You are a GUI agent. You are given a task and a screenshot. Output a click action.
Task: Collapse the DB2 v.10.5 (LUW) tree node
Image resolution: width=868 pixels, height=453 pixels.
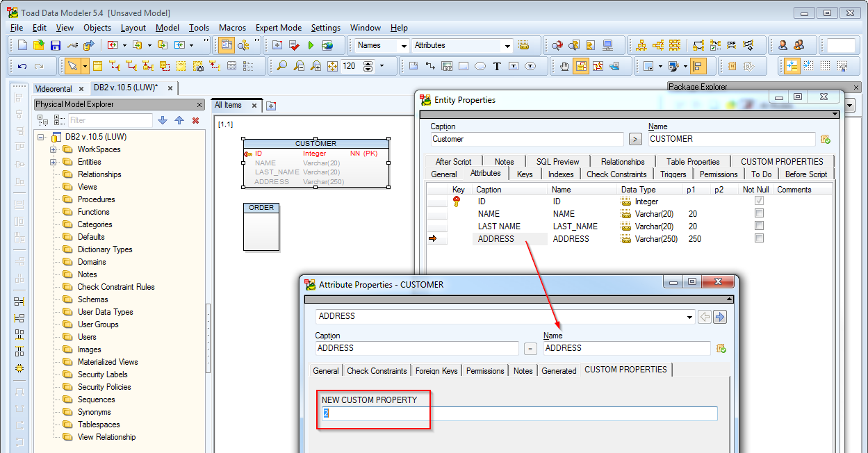pos(41,137)
